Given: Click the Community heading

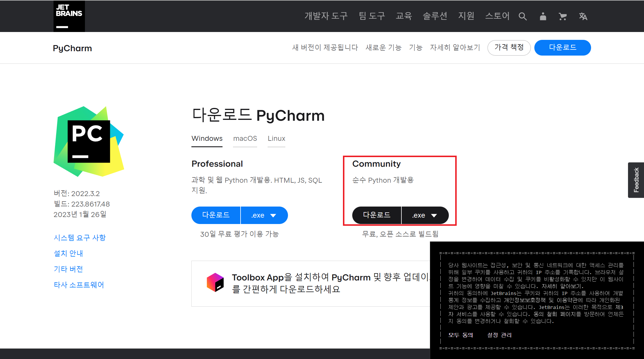Looking at the screenshot, I should click(376, 164).
